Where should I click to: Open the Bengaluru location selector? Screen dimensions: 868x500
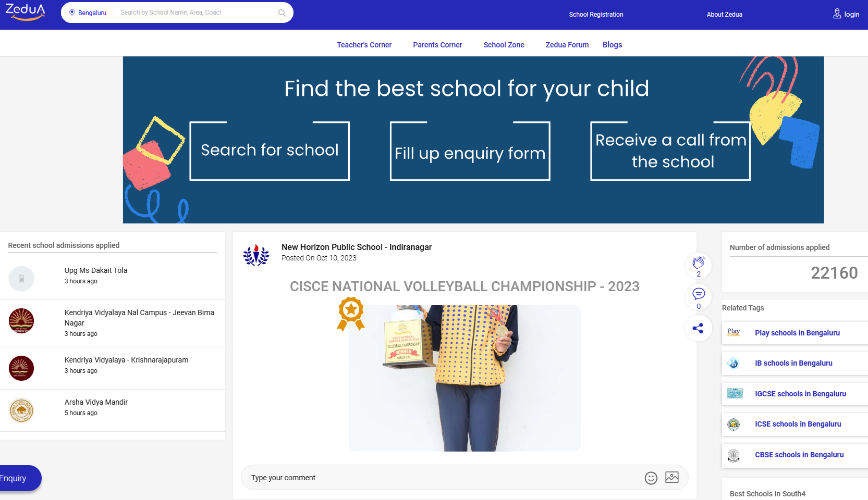pos(88,12)
